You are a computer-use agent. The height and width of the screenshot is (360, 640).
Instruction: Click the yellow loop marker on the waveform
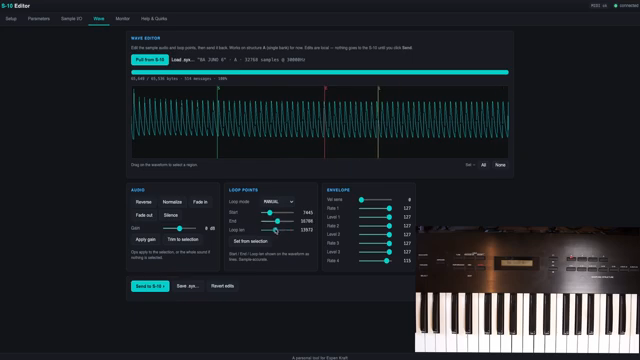point(378,122)
